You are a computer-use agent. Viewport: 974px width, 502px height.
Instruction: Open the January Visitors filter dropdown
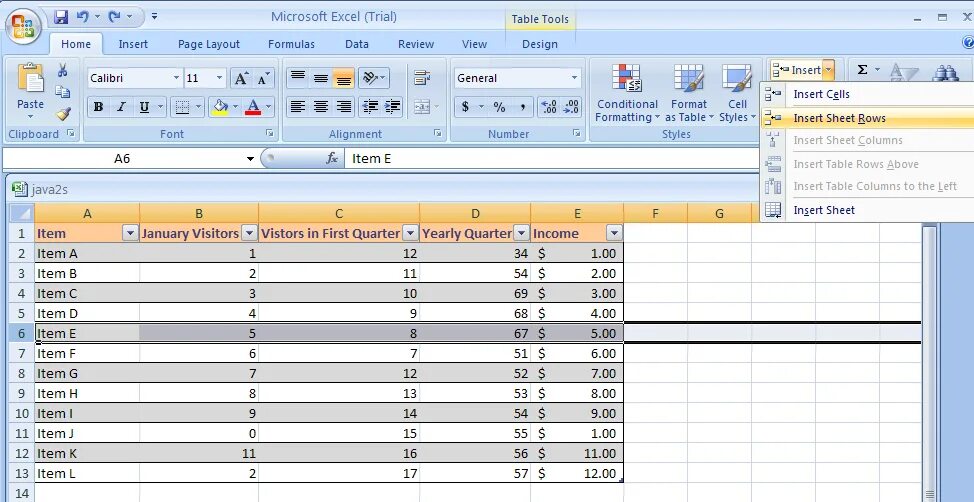[x=249, y=234]
